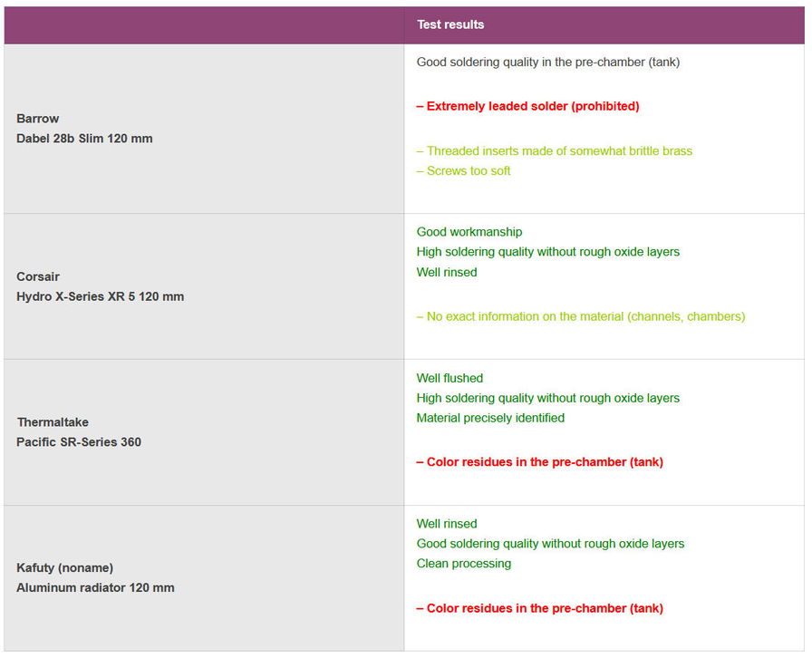
Task: Click Kafuty's "Good soldering quality without rough oxide layers"
Action: (x=550, y=544)
